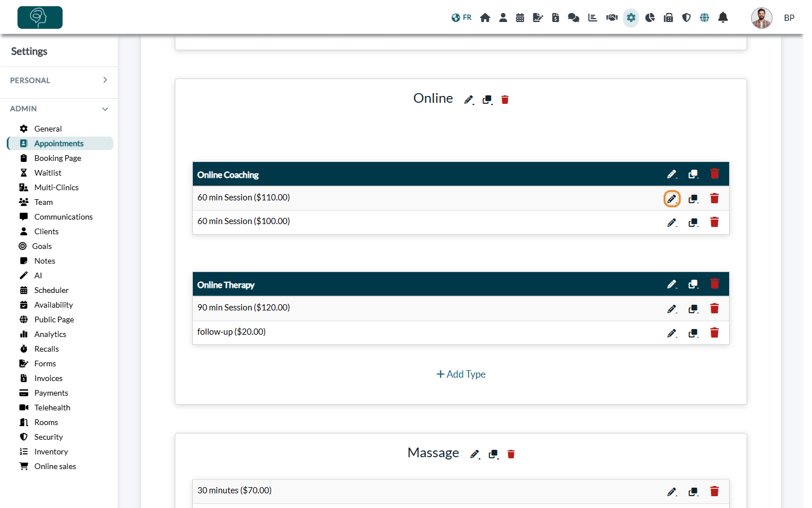Open the home icon in top bar
812x508 pixels.
point(485,17)
